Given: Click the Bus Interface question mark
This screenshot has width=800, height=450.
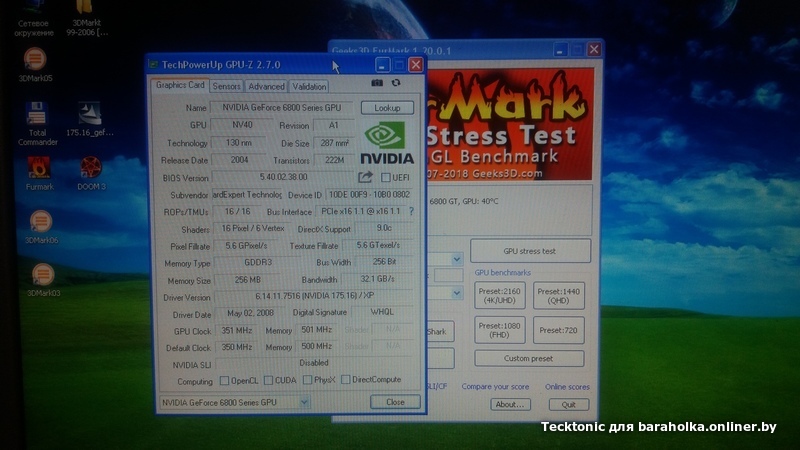Looking at the screenshot, I should [x=411, y=211].
